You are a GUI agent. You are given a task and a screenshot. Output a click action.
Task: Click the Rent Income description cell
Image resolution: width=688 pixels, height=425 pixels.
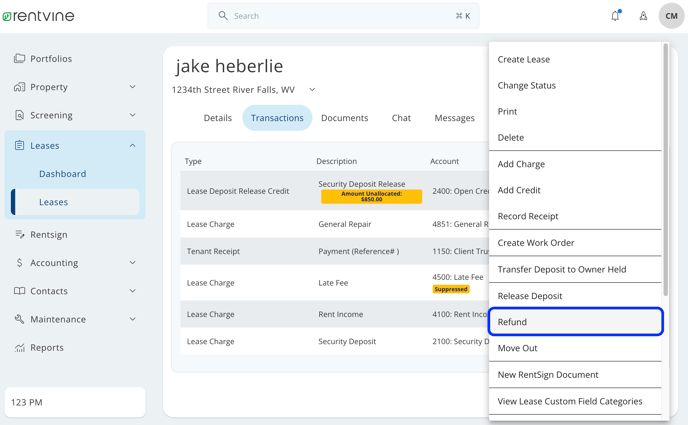pyautogui.click(x=340, y=314)
